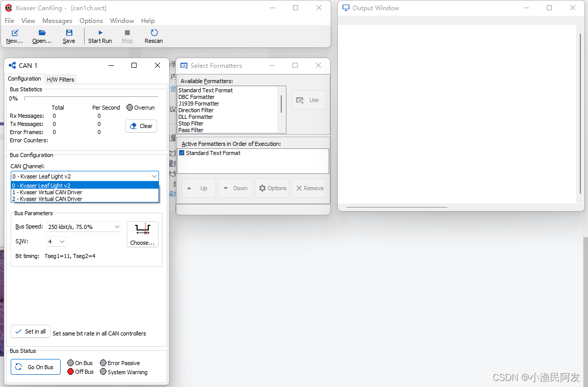Collapse the CAN Channel dropdown arrow
This screenshot has width=588, height=387.
pos(154,176)
